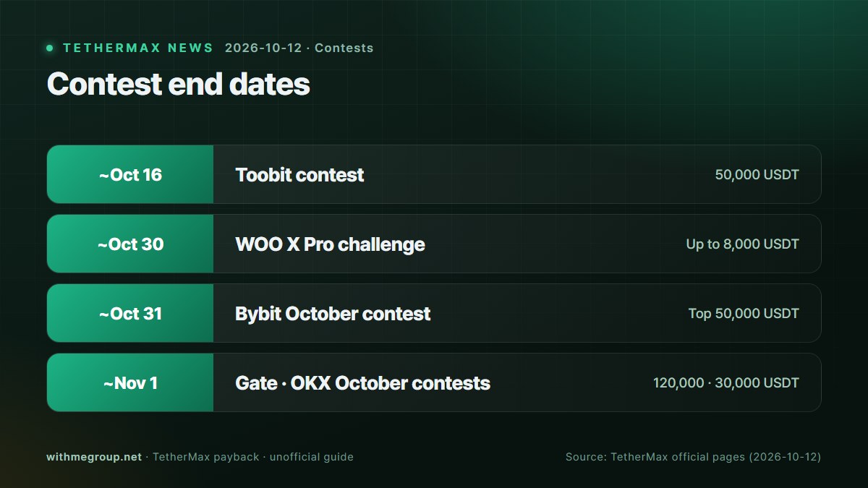Screen dimensions: 868x488
Task: Select the ~Oct 16 date badge
Action: click(130, 174)
